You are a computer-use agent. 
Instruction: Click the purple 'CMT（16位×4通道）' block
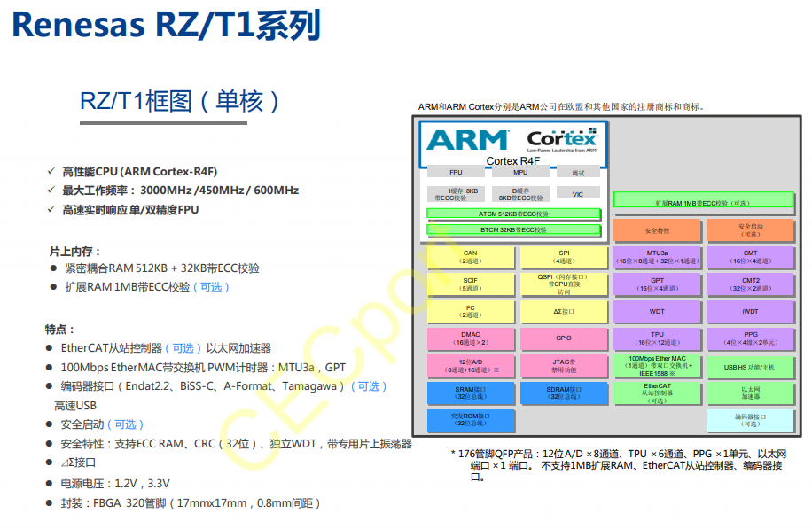[x=750, y=257]
